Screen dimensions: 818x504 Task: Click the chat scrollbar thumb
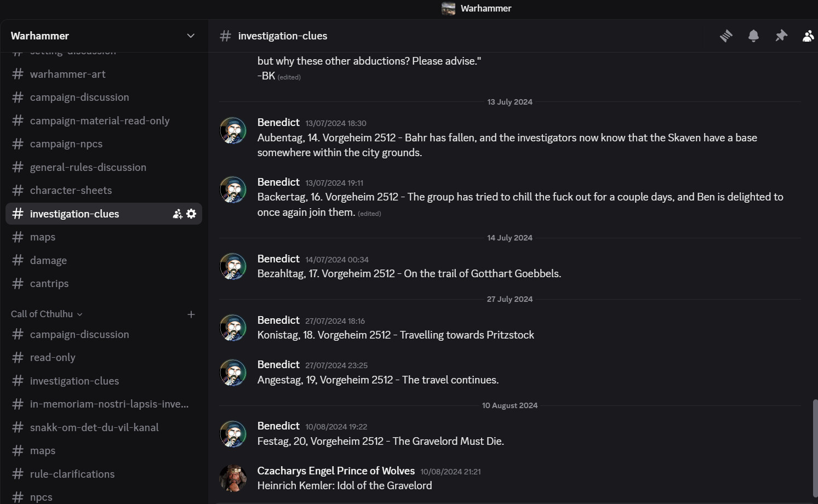(x=815, y=449)
